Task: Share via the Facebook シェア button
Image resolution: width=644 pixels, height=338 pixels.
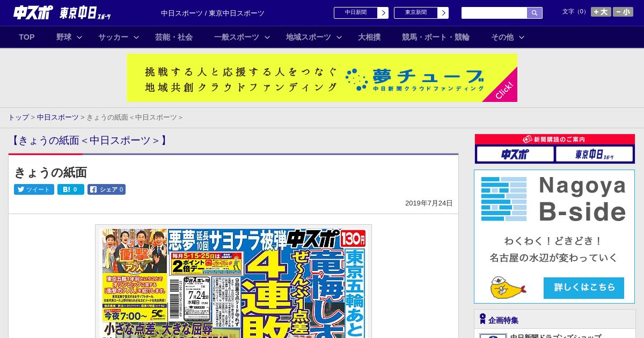Action: point(107,189)
